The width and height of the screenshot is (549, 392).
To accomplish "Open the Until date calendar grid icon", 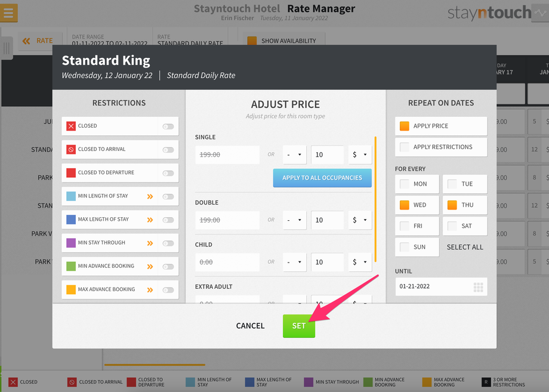I will pyautogui.click(x=478, y=287).
